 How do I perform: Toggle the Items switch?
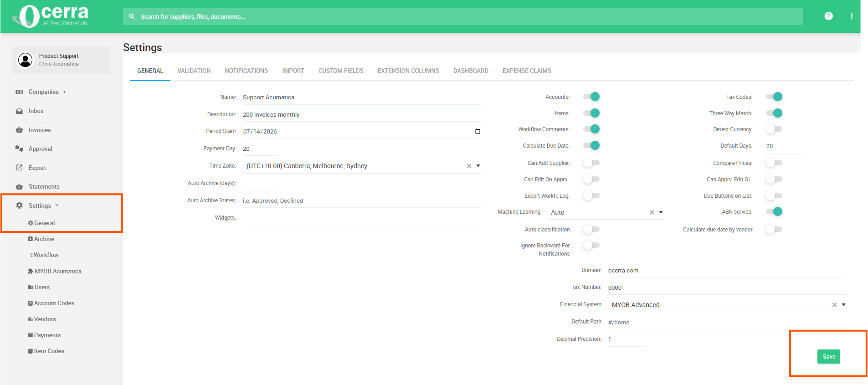point(591,113)
